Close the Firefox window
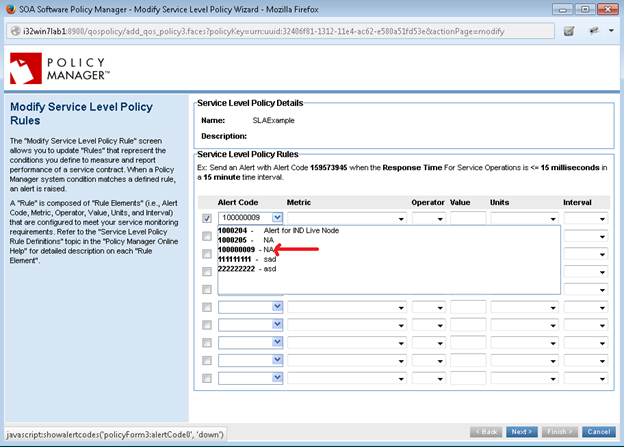 (608, 9)
